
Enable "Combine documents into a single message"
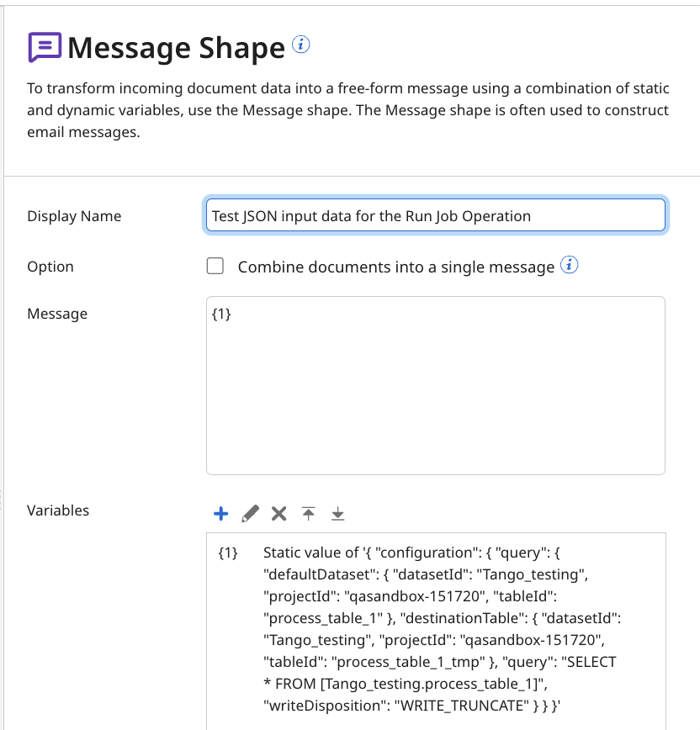coord(215,266)
